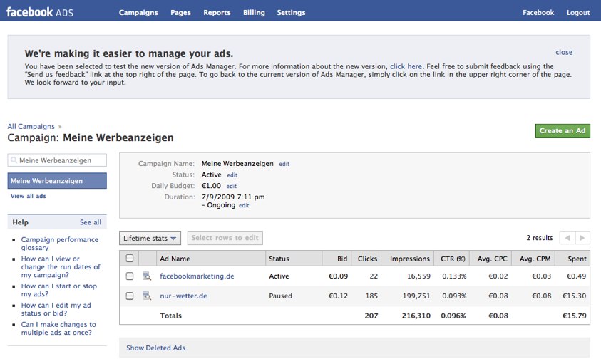Edit the Campaign Name
The image size is (601, 364).
coord(284,164)
